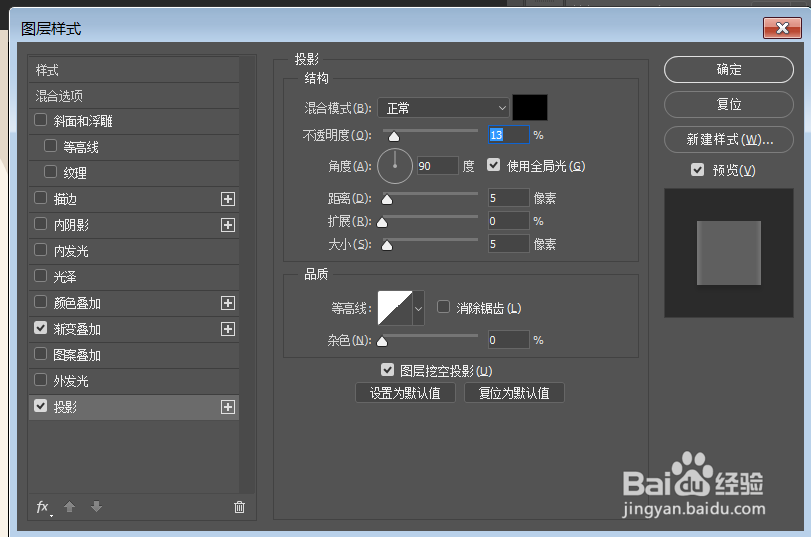Enable 纹理 checkbox
The image size is (811, 537).
(x=50, y=172)
